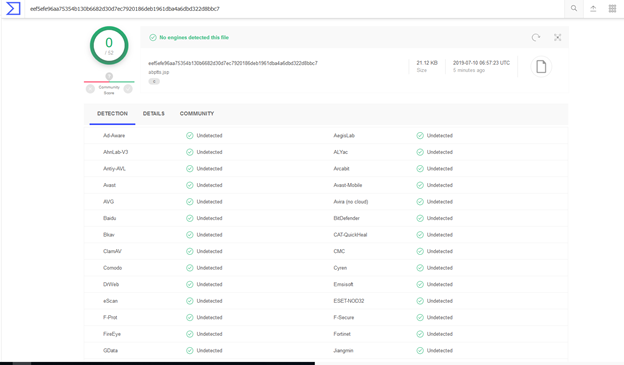Click the FireEye engine name

(112, 334)
